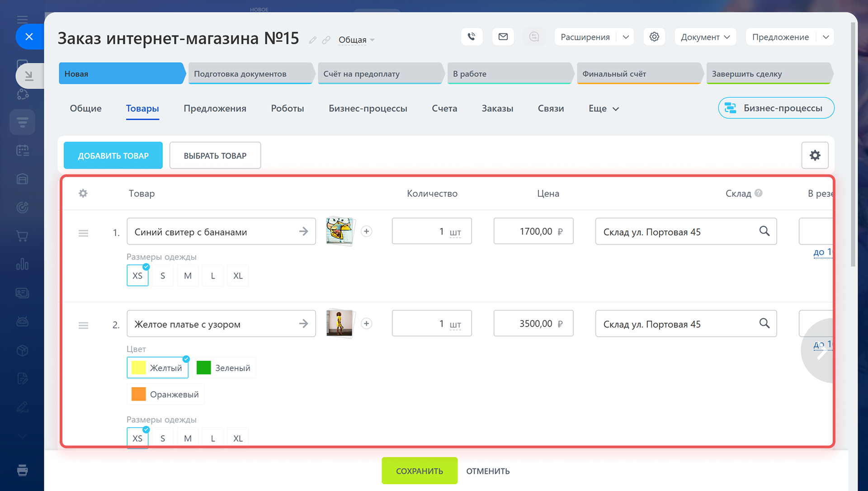
Task: Click the email envelope icon
Action: [x=503, y=37]
